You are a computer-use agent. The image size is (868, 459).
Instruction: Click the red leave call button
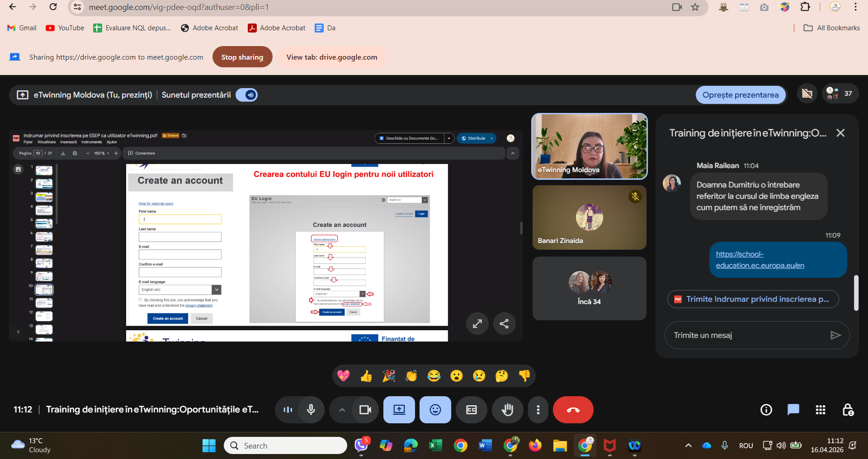coord(573,410)
